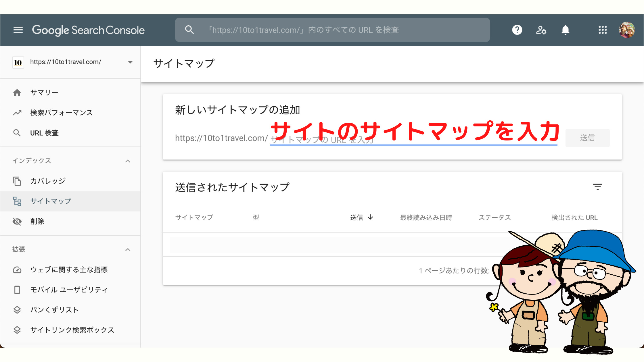Open 削除 in the sidebar
This screenshot has height=362, width=644.
70,222
